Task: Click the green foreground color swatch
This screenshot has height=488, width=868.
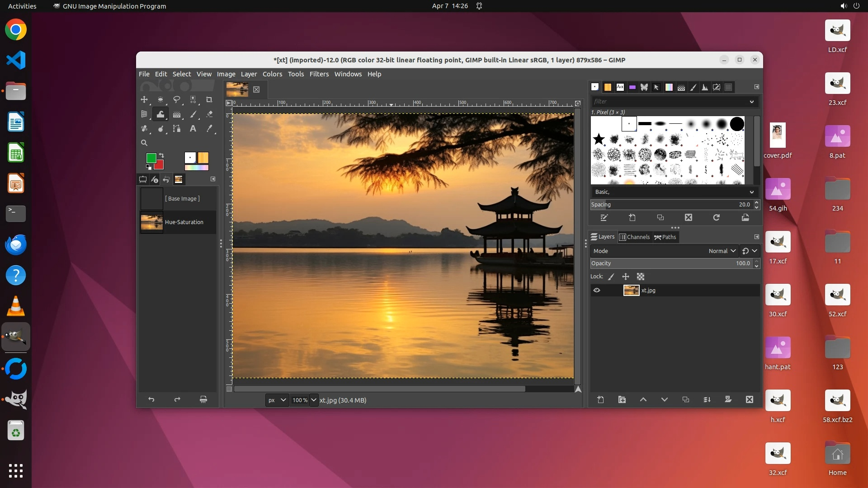Action: click(x=151, y=158)
